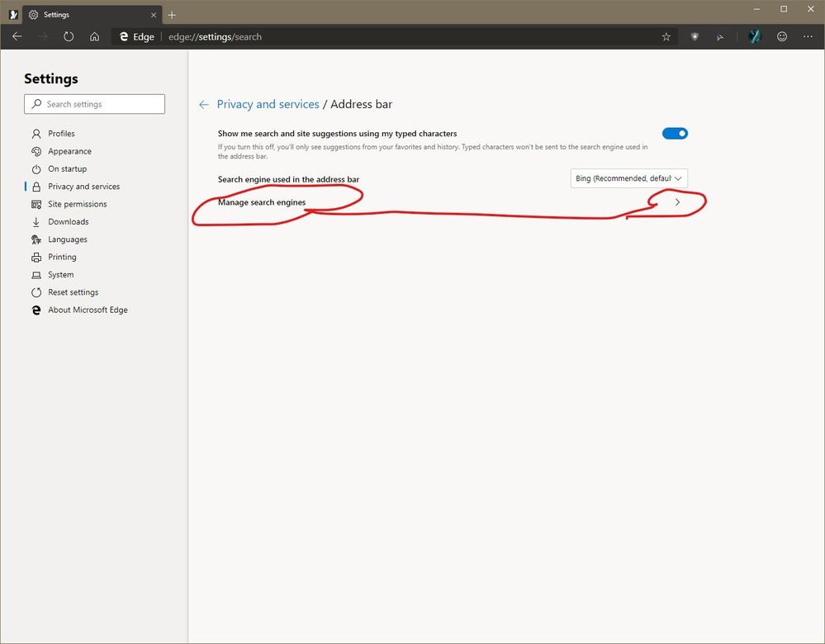The width and height of the screenshot is (825, 644).
Task: Click the Profiles person icon in the sidebar
Action: 36,134
